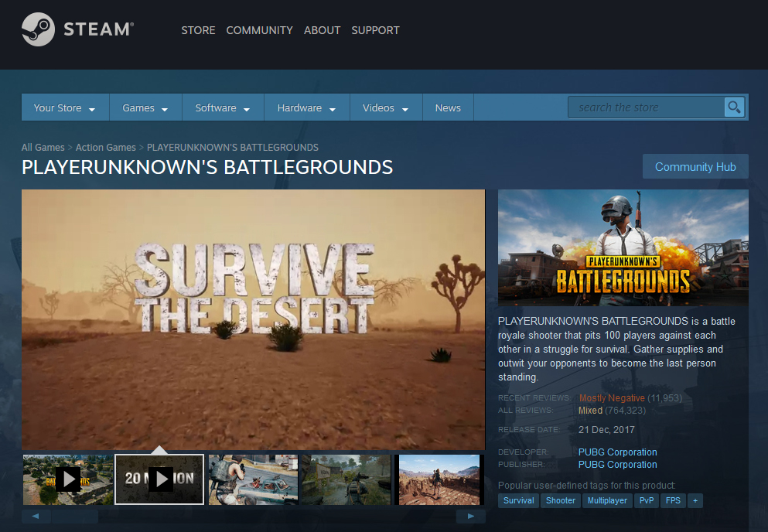The image size is (768, 532).
Task: Select the forest road screenshot thumbnail
Action: coord(346,479)
